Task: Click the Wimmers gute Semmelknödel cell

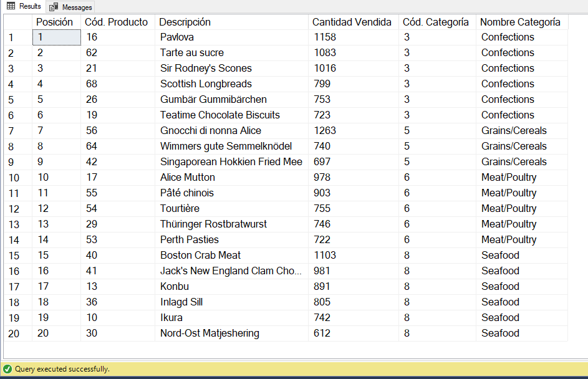Action: (x=231, y=146)
